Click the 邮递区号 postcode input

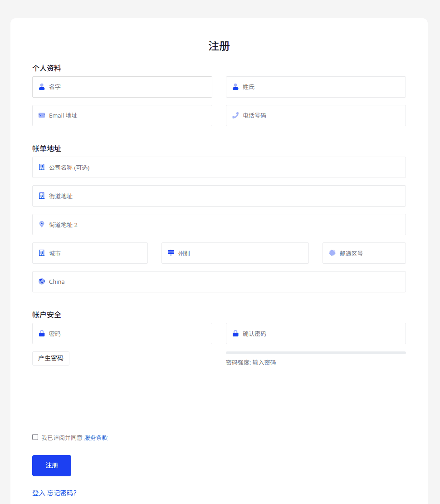[x=364, y=253]
